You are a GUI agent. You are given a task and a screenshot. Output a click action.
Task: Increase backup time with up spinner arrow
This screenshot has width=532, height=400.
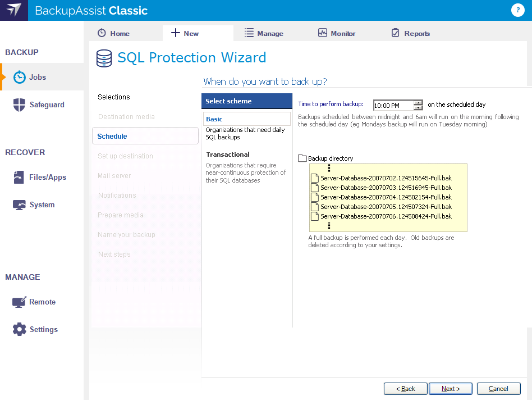(x=418, y=103)
